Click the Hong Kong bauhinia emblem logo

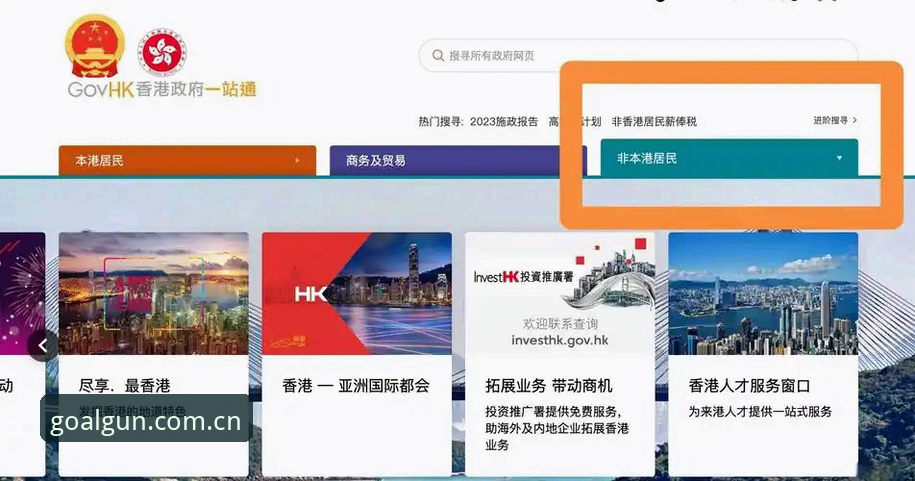point(162,52)
